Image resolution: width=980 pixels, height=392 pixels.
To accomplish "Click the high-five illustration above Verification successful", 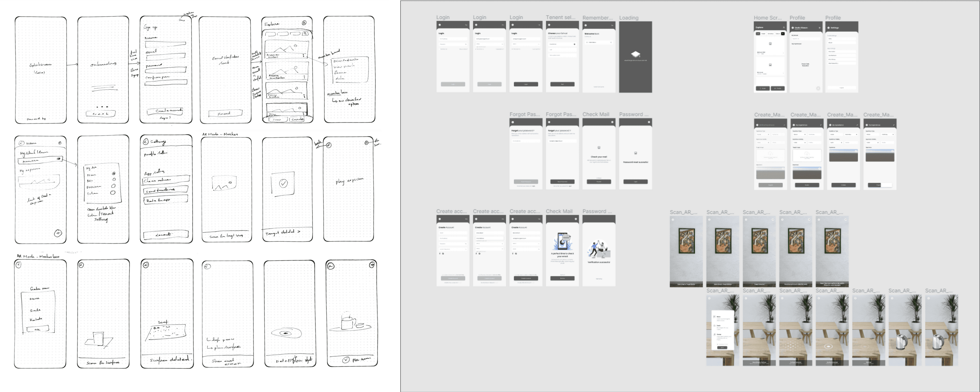I will (599, 249).
